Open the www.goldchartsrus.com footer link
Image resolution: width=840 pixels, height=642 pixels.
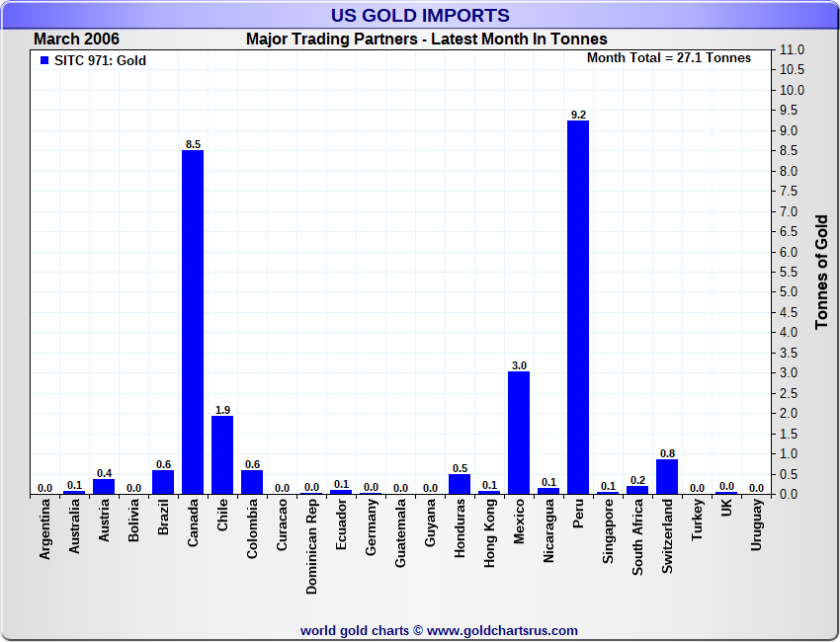tap(502, 631)
